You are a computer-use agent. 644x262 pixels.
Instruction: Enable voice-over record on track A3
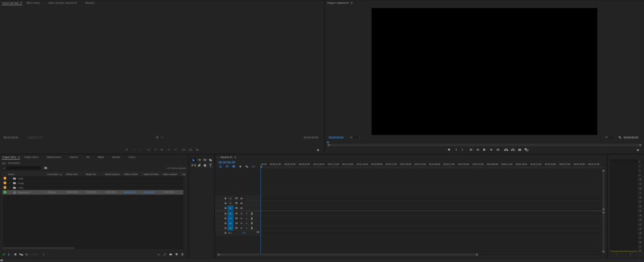coord(252,223)
